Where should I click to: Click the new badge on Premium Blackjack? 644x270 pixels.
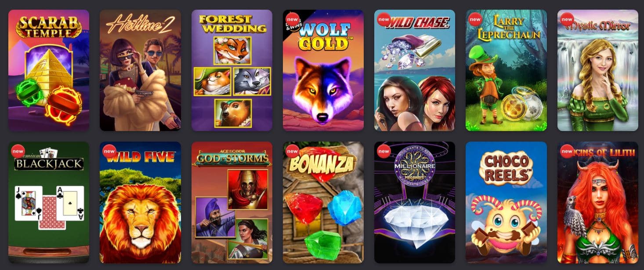click(x=18, y=151)
